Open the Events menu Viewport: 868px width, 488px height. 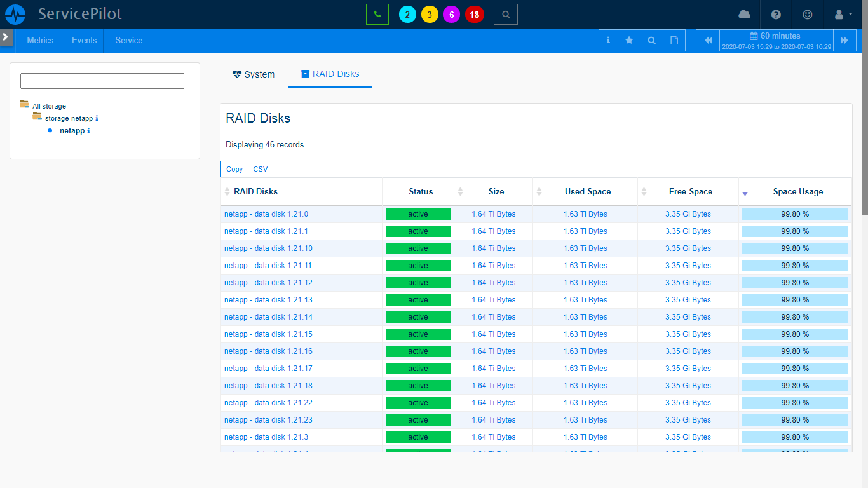[83, 40]
